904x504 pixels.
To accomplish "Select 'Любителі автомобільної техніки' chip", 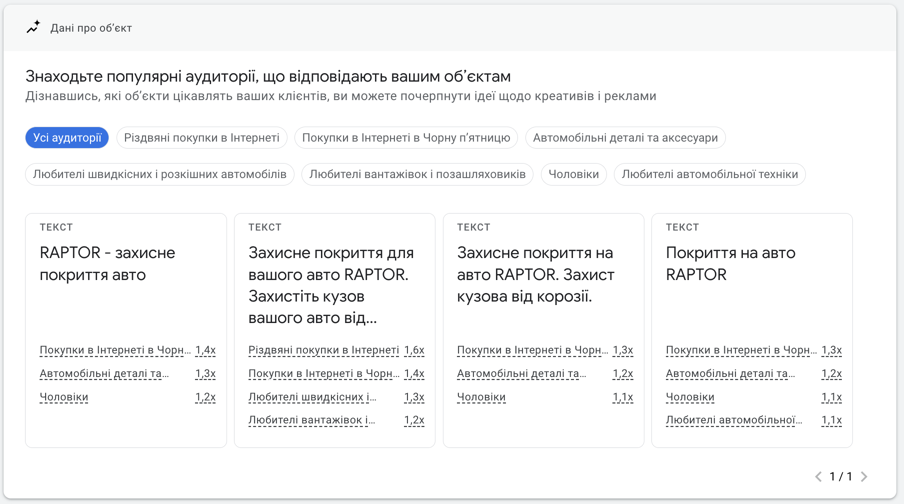I will click(x=710, y=174).
